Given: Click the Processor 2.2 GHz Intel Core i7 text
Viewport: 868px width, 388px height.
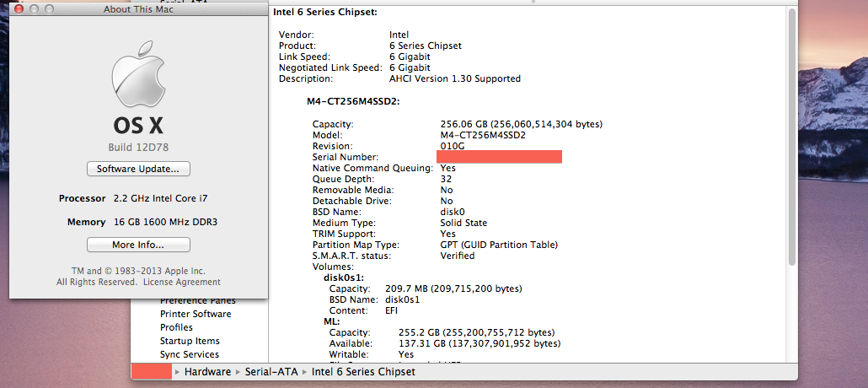Looking at the screenshot, I should [133, 198].
